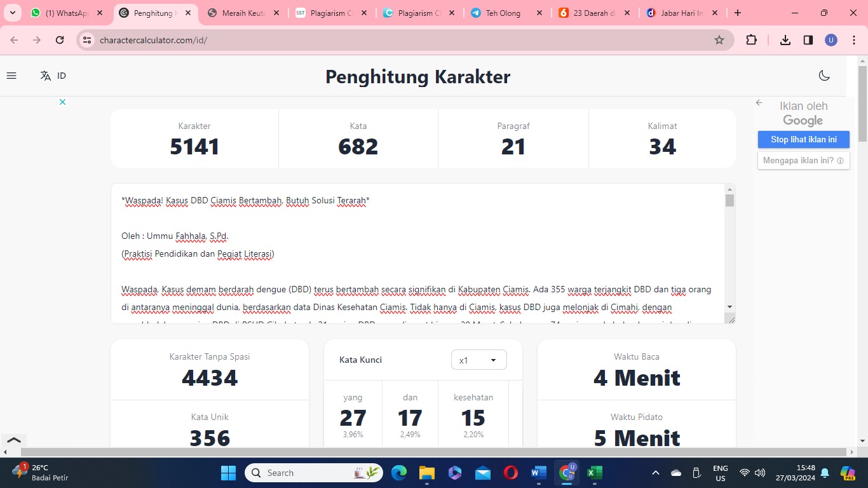This screenshot has width=868, height=488.
Task: Click the text area vertical scrollbar
Action: pos(729,253)
